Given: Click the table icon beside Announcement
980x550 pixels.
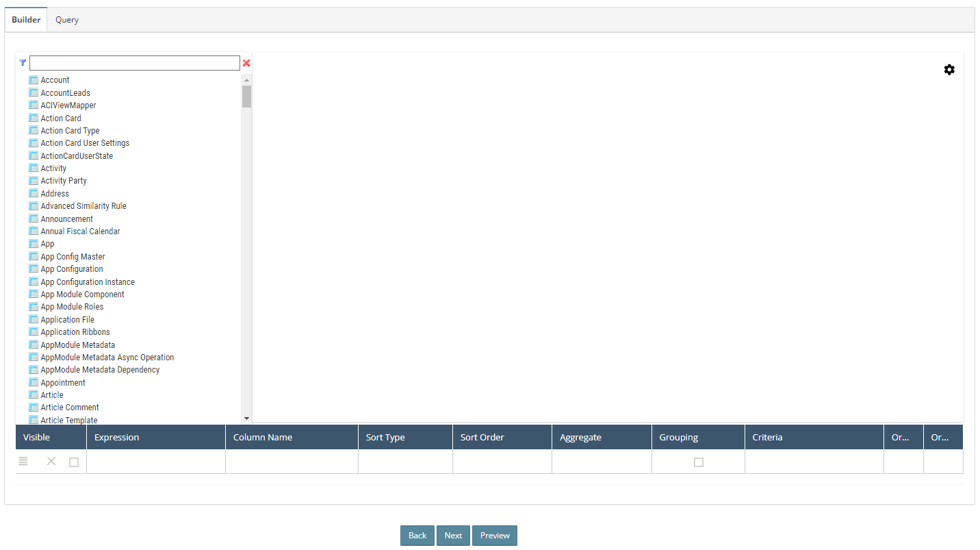Looking at the screenshot, I should [34, 218].
